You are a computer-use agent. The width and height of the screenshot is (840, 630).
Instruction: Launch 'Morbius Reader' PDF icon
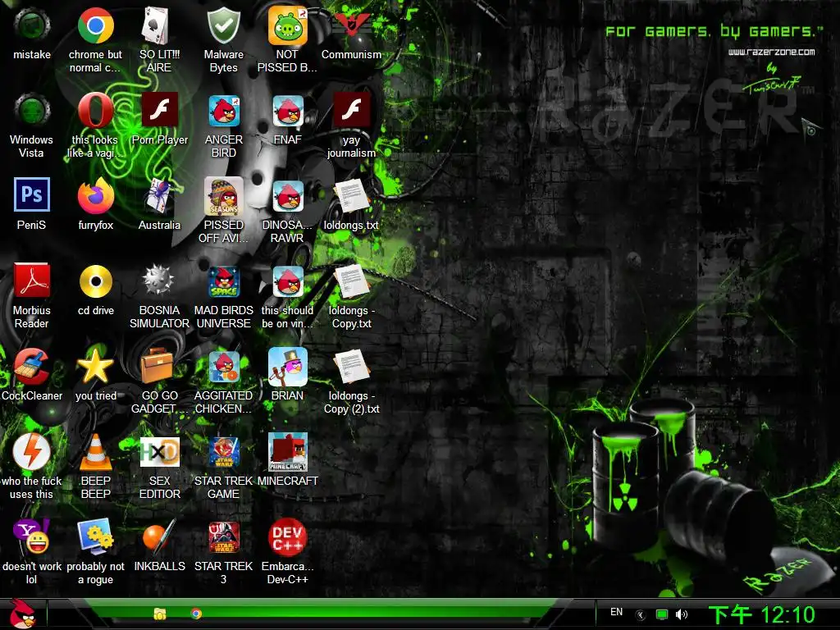pyautogui.click(x=32, y=281)
